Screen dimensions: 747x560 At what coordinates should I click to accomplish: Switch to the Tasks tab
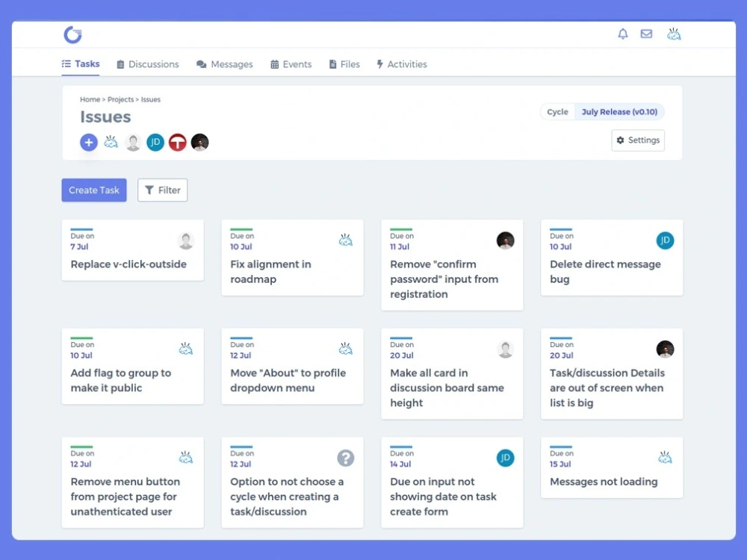[81, 63]
